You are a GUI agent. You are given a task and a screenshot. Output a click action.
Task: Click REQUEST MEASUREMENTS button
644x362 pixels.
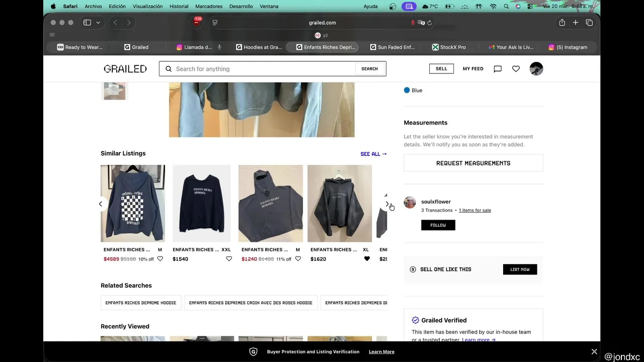[473, 163]
